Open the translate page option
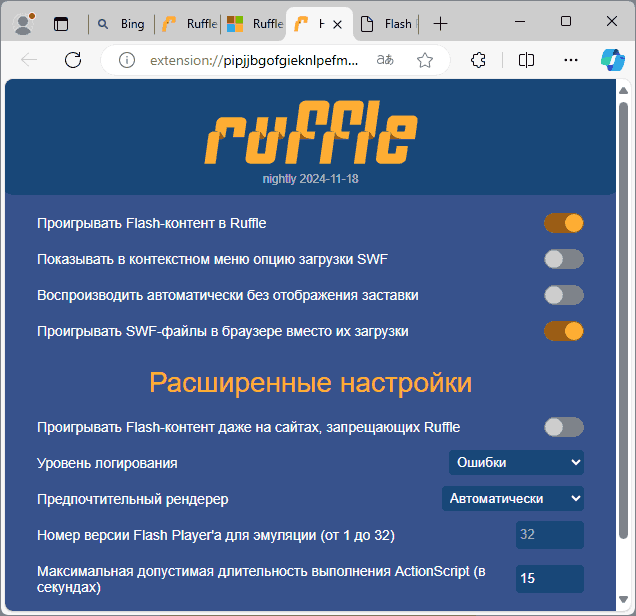Image resolution: width=636 pixels, height=616 pixels. tap(385, 60)
